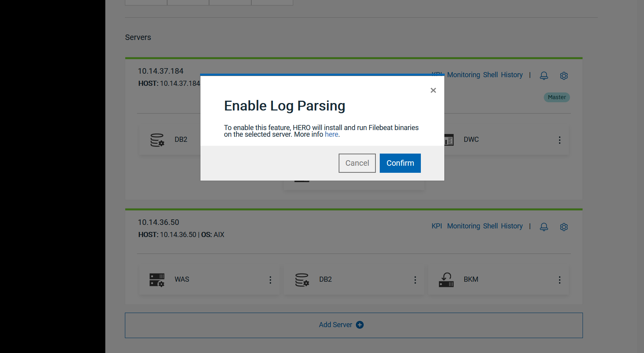Click the DB2 icon on server 10.14.36.50
This screenshot has height=353, width=644.
[302, 280]
